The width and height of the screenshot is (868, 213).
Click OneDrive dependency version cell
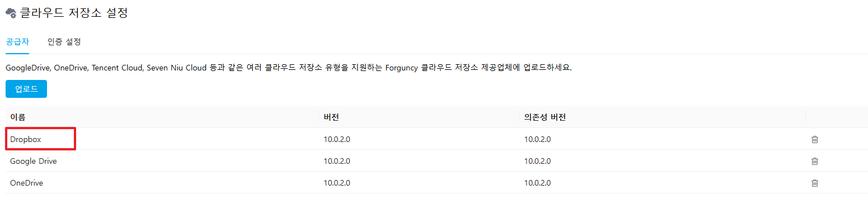click(538, 183)
